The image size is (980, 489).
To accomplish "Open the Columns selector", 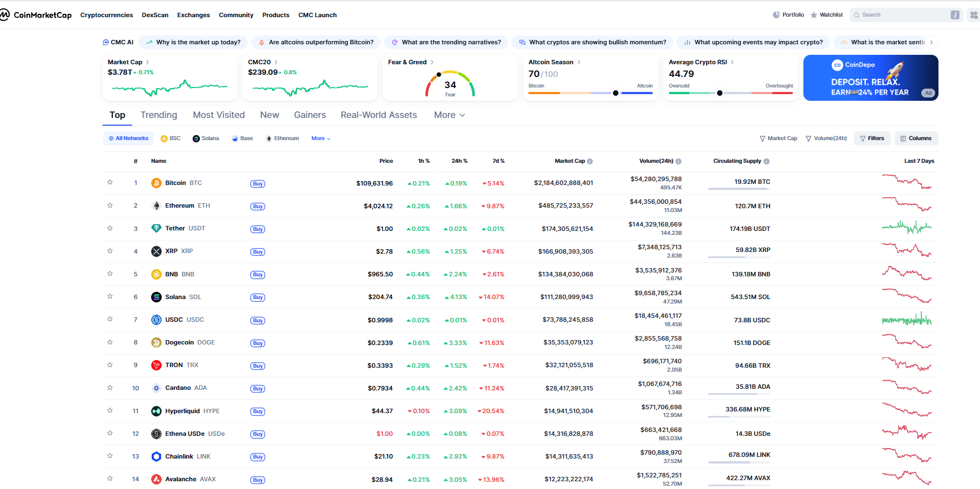I will tap(916, 138).
